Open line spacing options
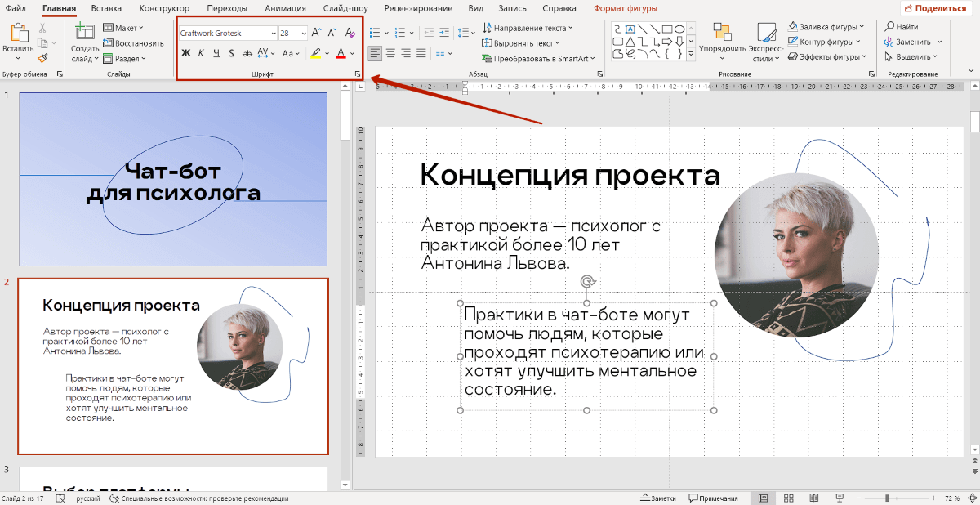Image resolution: width=980 pixels, height=505 pixels. click(464, 33)
